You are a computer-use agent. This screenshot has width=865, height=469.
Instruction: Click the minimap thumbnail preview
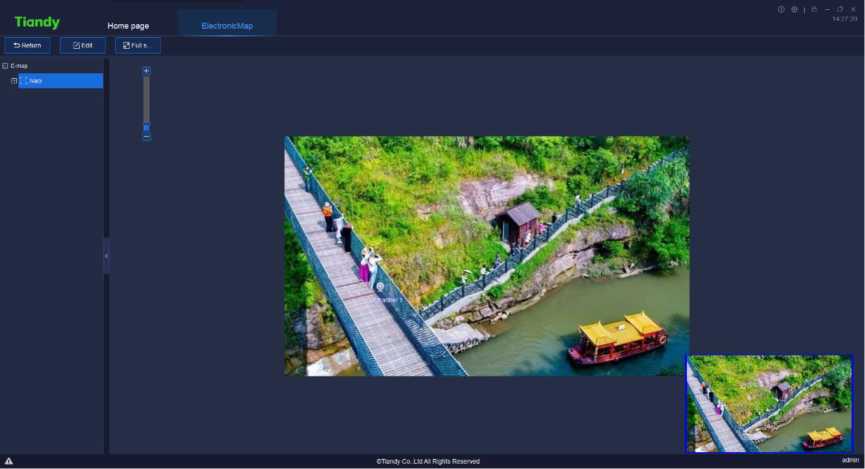point(769,404)
